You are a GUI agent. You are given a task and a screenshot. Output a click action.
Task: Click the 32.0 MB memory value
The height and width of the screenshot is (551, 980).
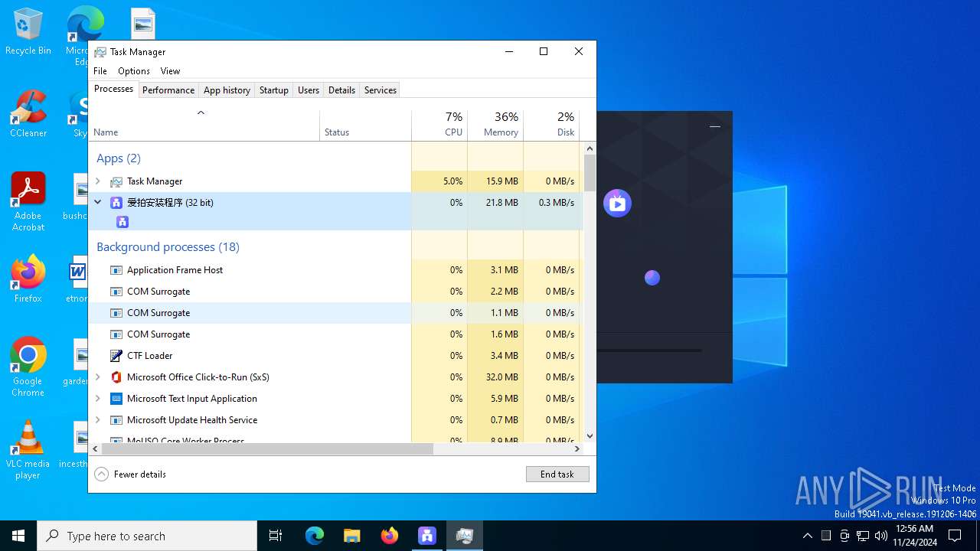pos(502,377)
